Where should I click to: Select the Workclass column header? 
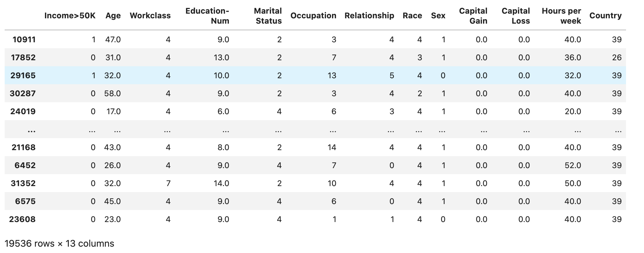coord(150,16)
